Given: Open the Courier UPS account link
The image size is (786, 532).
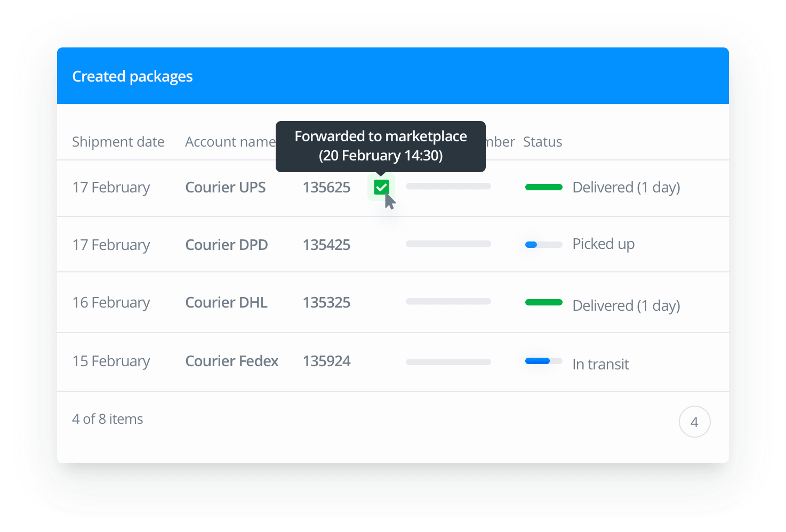Looking at the screenshot, I should point(225,188).
